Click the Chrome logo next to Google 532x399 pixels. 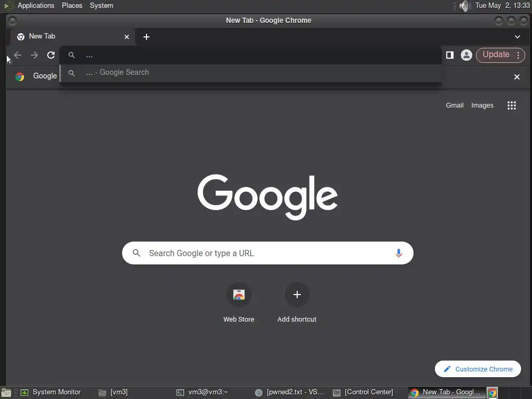[20, 77]
